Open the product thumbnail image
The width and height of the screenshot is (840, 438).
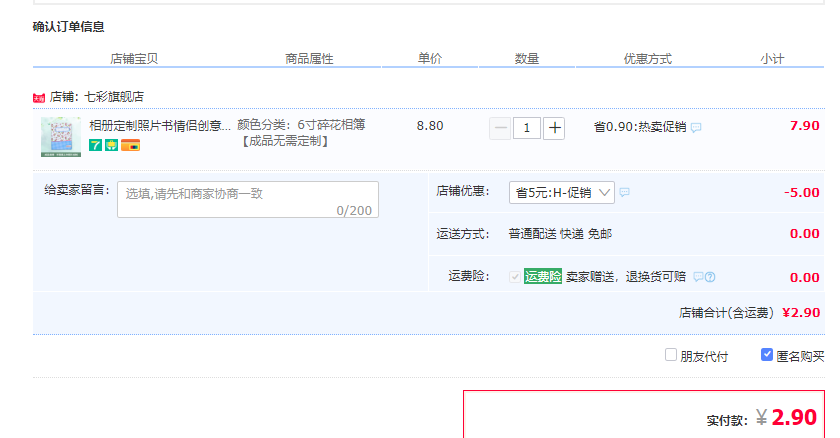pyautogui.click(x=61, y=137)
